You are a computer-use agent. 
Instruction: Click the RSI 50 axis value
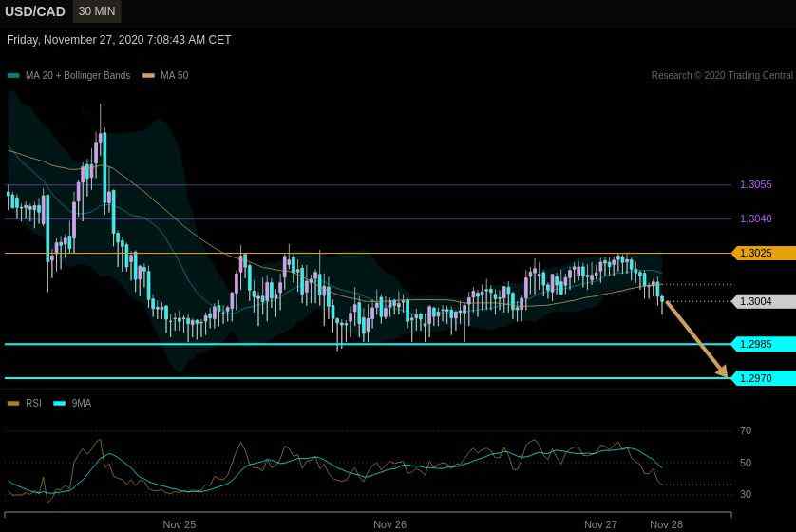[746, 463]
